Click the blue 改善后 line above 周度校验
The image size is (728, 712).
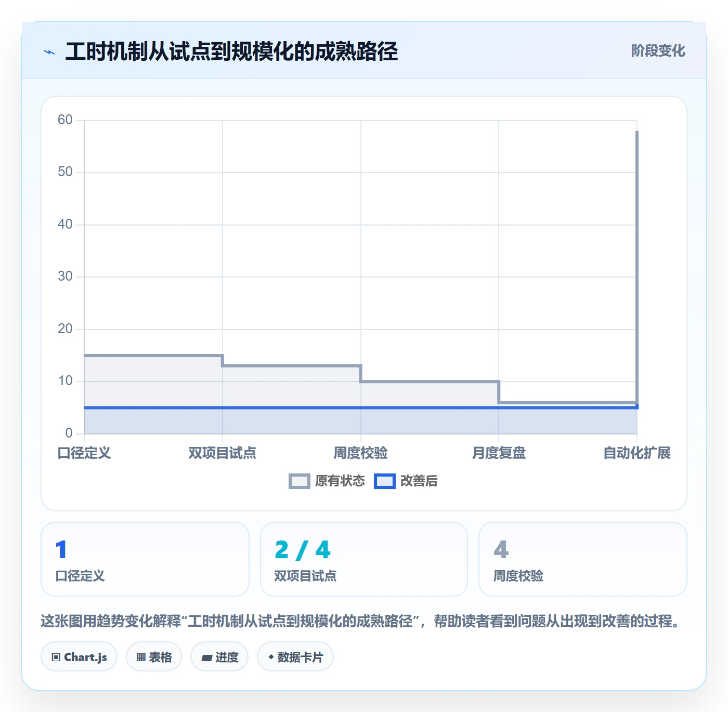tap(361, 407)
